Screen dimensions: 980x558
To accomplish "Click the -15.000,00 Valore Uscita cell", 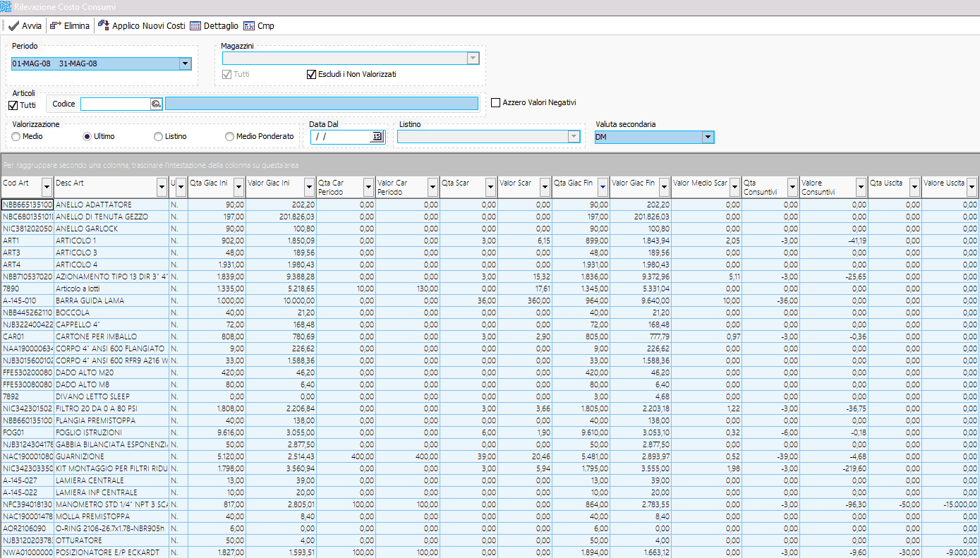I will tap(950, 504).
